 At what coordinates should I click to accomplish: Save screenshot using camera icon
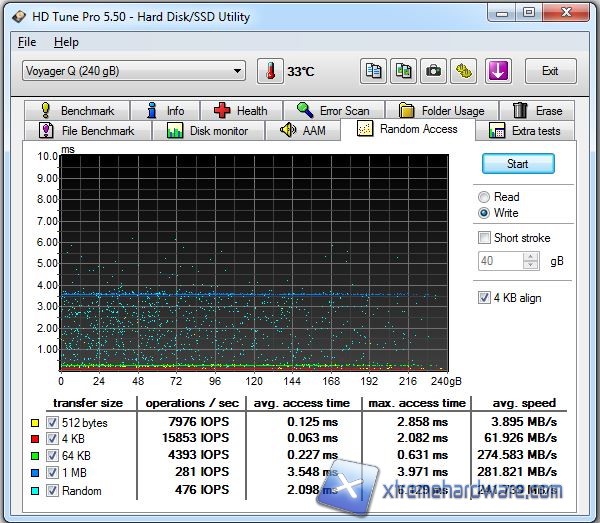(434, 71)
